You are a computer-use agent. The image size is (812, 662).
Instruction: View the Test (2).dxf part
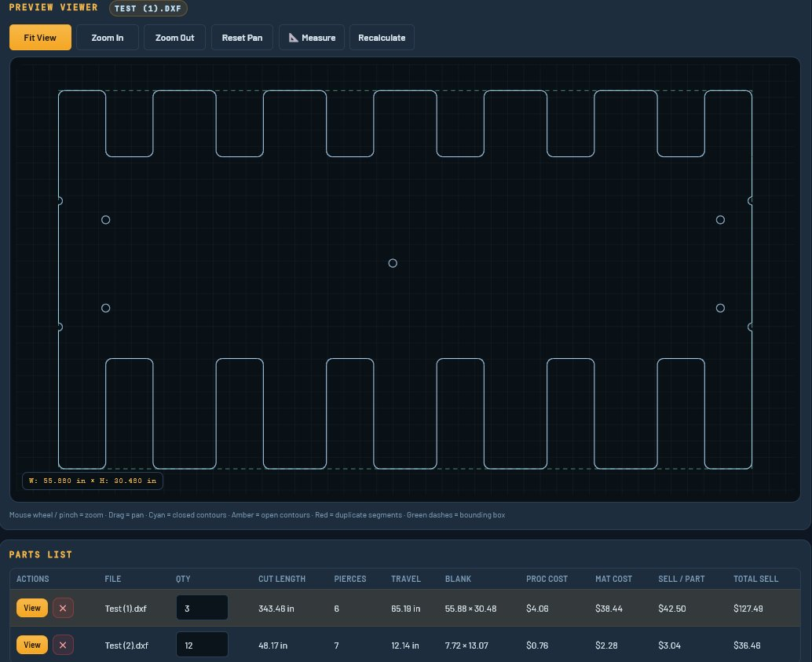[31, 645]
